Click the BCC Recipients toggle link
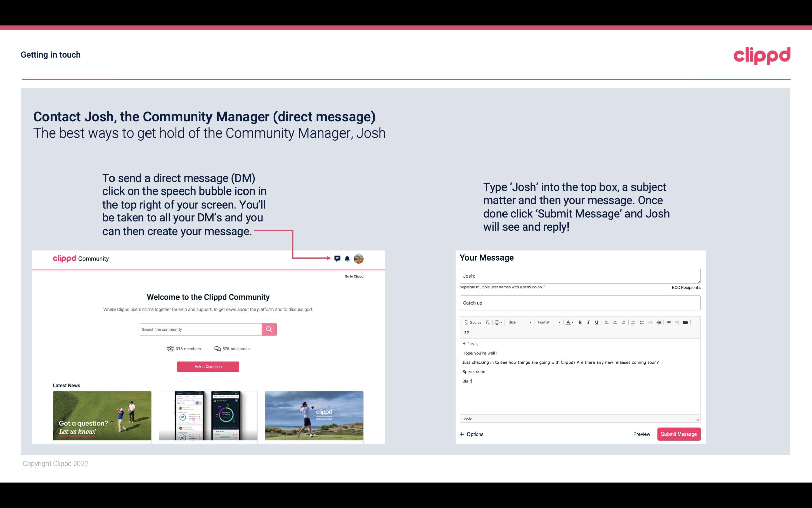 coord(685,287)
